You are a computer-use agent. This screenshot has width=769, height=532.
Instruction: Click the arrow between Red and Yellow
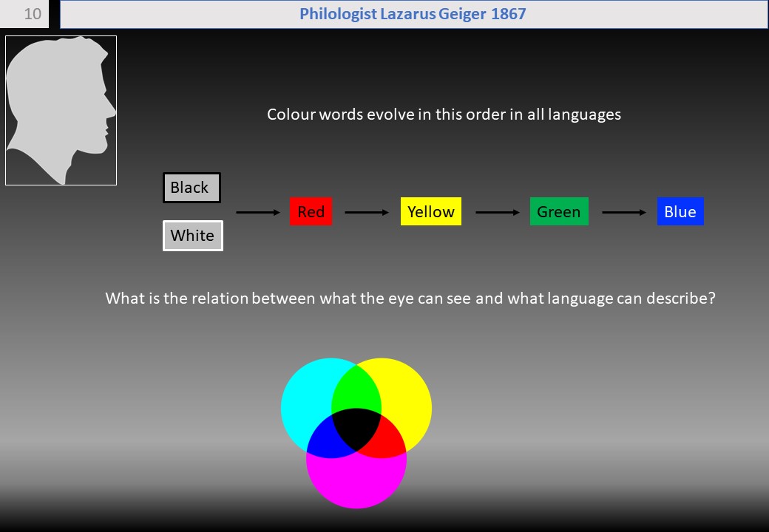tap(367, 212)
